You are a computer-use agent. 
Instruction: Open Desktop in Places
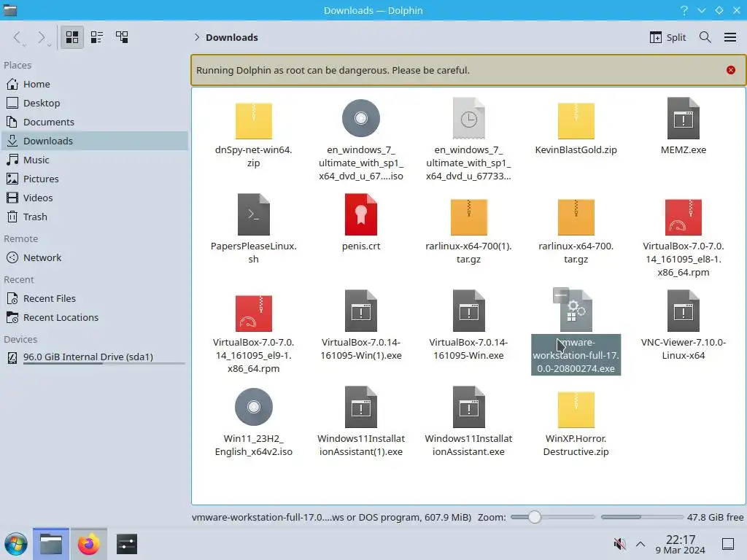tap(94, 103)
